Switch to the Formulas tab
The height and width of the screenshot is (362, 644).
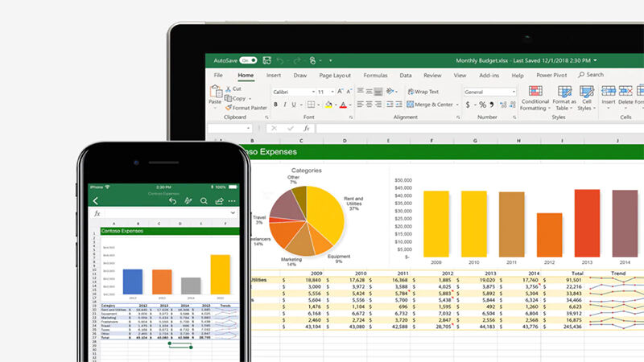[375, 76]
